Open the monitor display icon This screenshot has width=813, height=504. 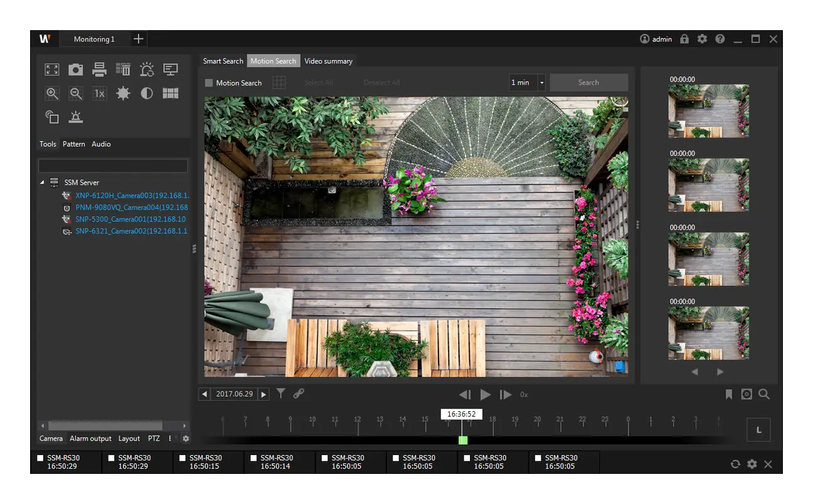tap(171, 70)
